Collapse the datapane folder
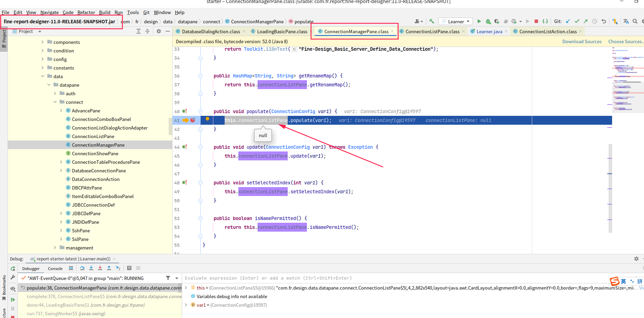 pyautogui.click(x=49, y=85)
